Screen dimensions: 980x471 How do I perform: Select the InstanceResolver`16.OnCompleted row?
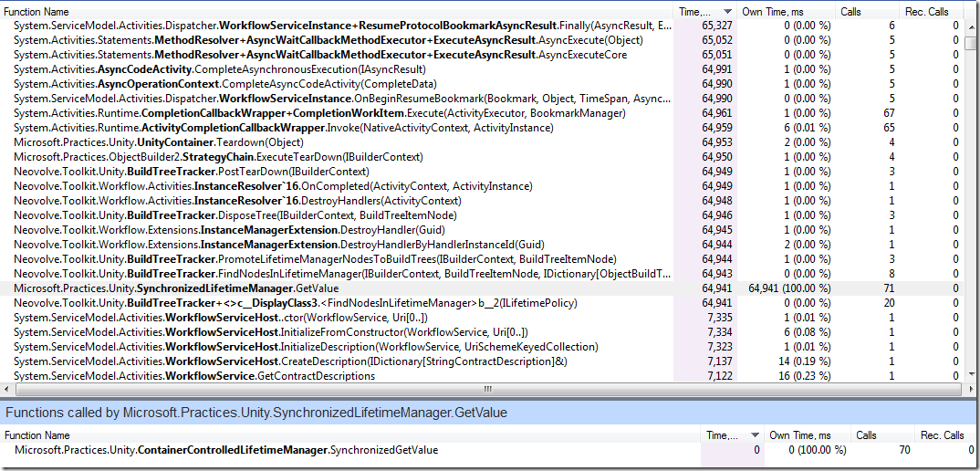[x=481, y=186]
